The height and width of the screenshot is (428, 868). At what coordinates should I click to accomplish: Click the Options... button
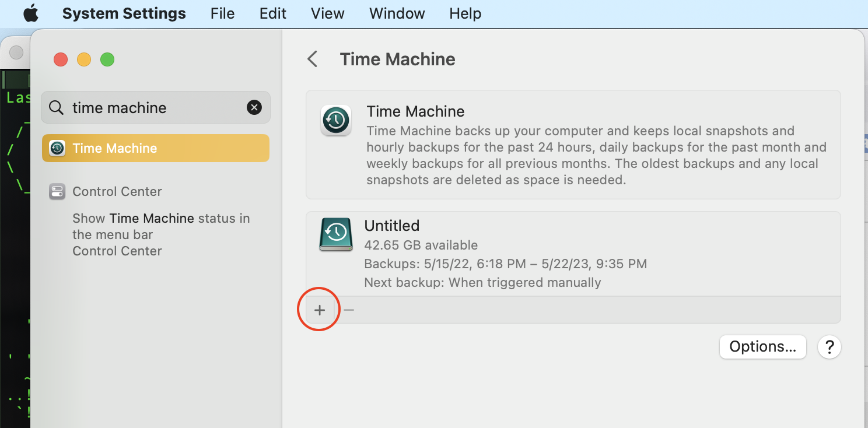(x=762, y=347)
